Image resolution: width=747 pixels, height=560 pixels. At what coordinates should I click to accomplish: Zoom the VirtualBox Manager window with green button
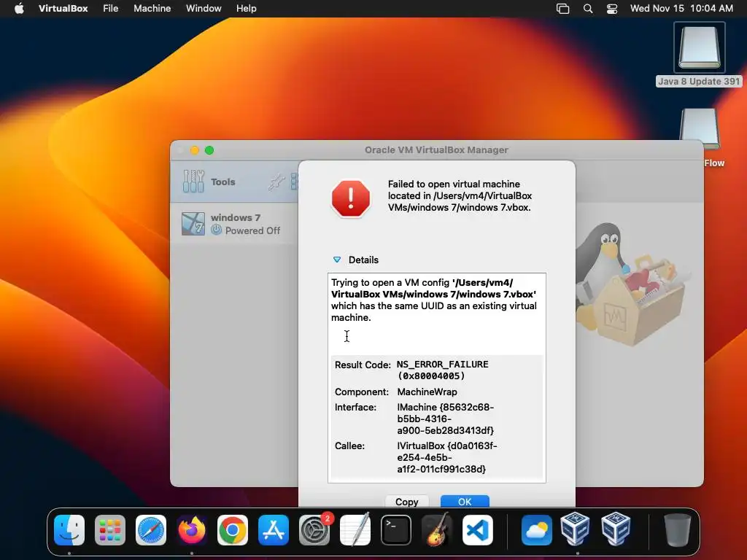click(x=209, y=150)
